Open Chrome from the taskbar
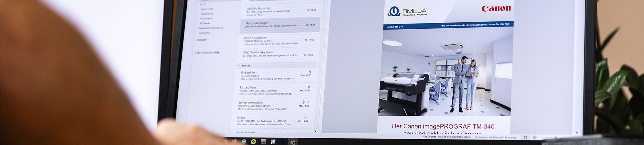 (293, 142)
